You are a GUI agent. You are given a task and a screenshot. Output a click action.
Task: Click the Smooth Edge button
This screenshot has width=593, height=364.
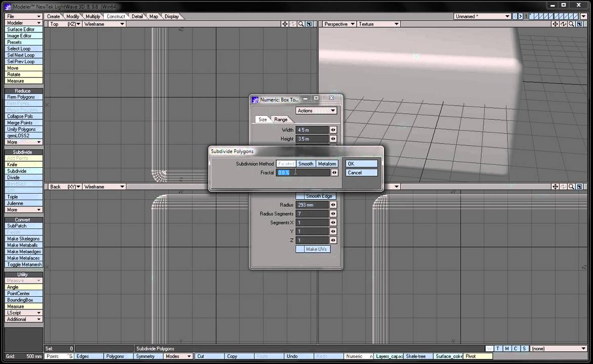[316, 196]
